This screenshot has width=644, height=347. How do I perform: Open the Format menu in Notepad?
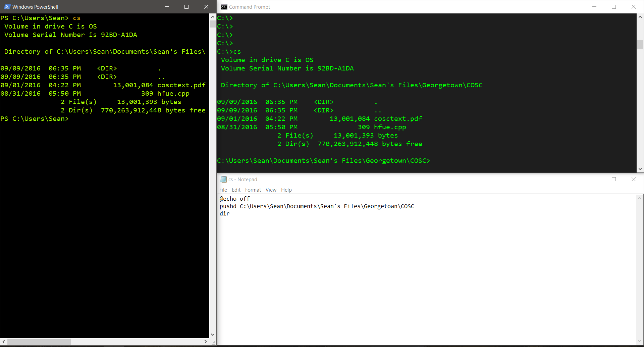click(253, 190)
